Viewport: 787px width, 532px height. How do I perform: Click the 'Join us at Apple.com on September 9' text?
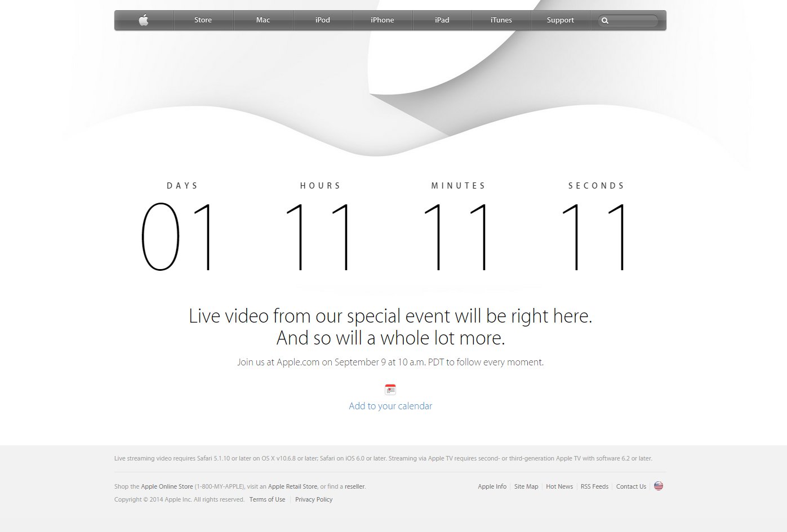390,362
